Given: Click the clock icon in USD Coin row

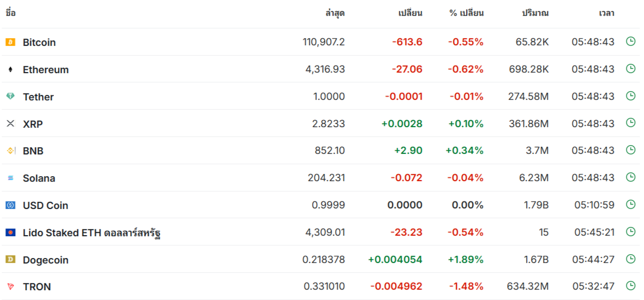Looking at the screenshot, I should pyautogui.click(x=630, y=205).
